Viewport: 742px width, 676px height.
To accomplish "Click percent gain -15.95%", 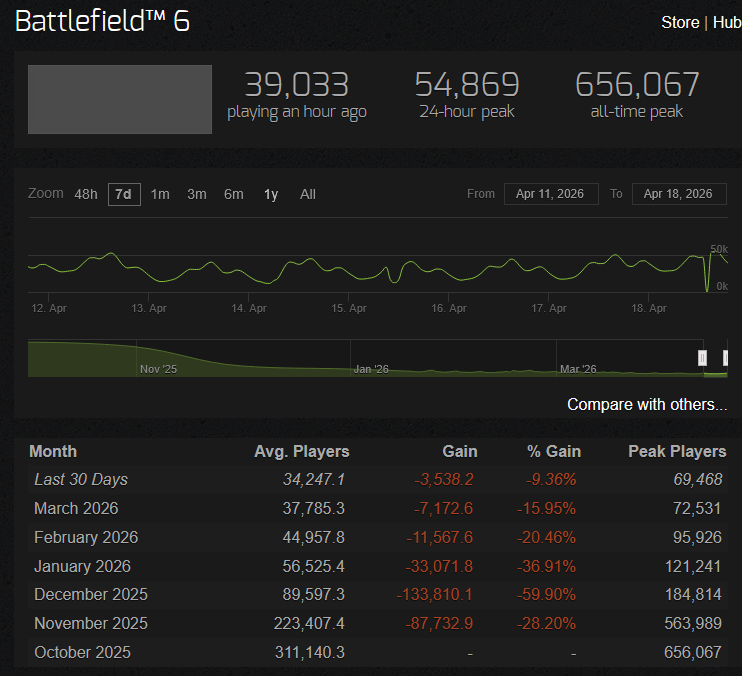I will (x=546, y=508).
